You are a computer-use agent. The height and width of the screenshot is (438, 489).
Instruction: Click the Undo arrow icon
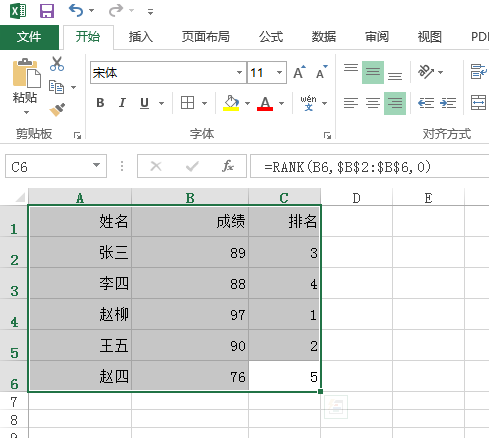pos(76,11)
